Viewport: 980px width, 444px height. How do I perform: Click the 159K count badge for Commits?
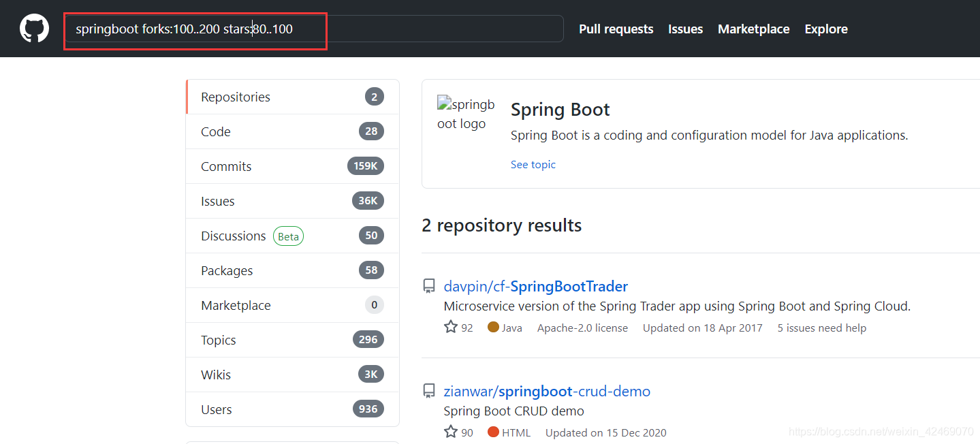click(365, 166)
